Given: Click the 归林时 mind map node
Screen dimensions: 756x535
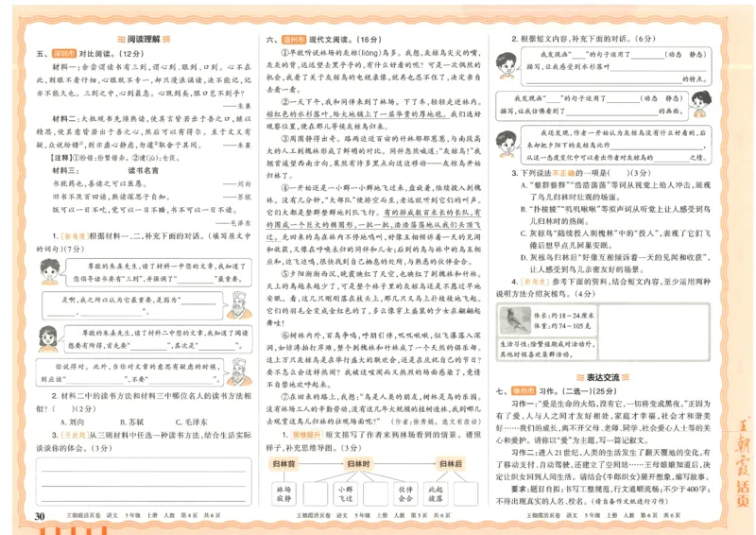Looking at the screenshot, I should [x=358, y=464].
